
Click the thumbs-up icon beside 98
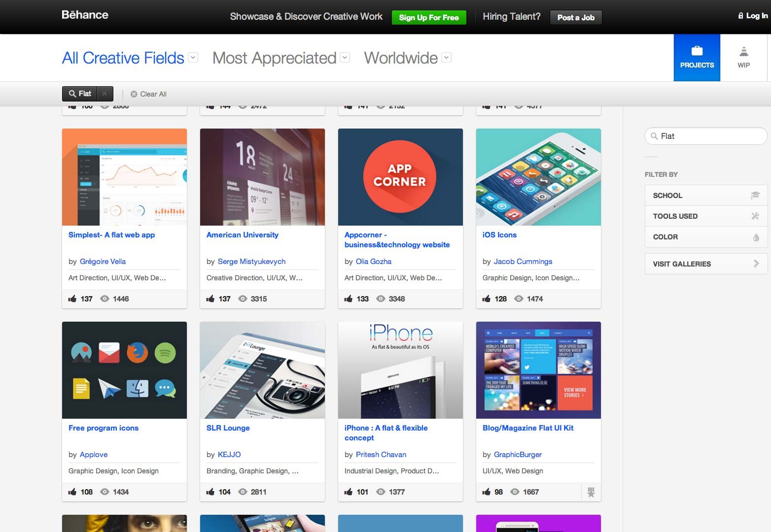click(487, 492)
